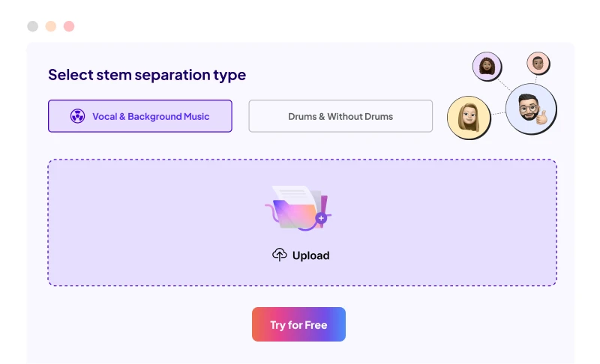
Task: Select Vocal & Background Music separation type
Action: point(140,116)
